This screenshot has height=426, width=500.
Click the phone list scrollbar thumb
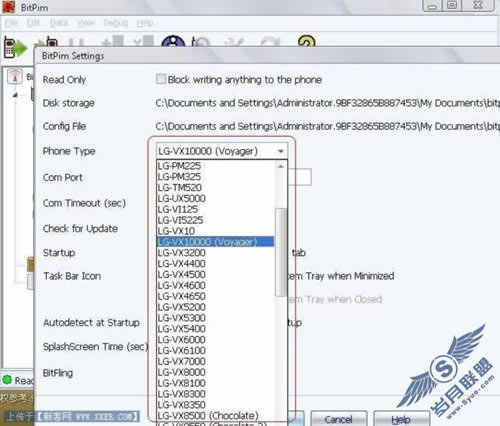click(281, 252)
